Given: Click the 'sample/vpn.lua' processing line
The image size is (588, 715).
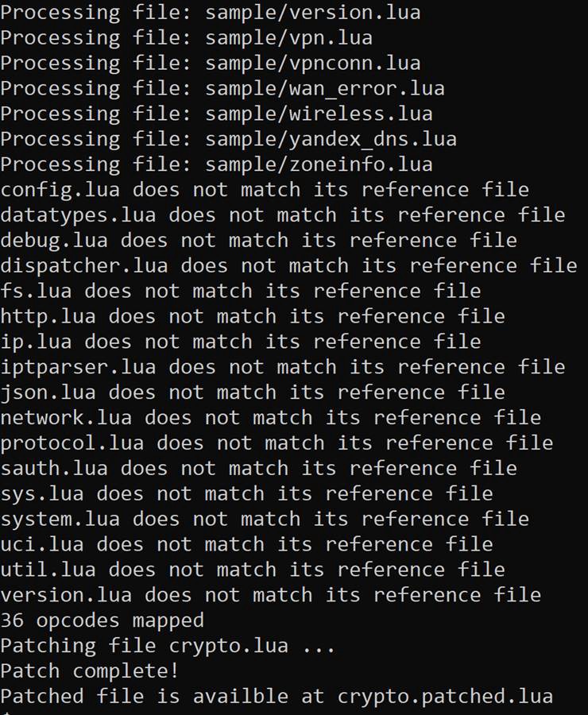Looking at the screenshot, I should point(186,38).
